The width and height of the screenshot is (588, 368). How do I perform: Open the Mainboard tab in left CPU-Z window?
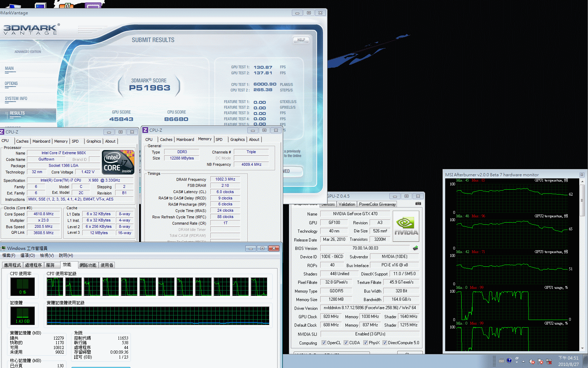41,141
